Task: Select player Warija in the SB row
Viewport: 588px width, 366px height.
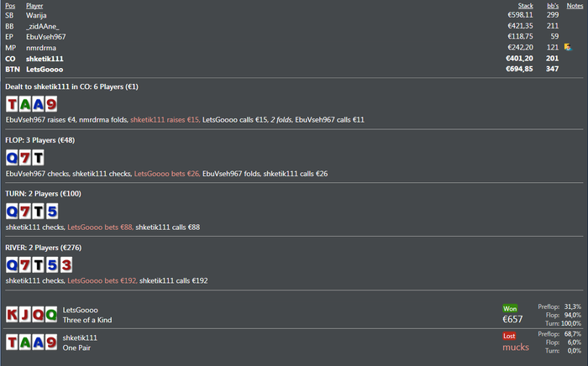Action: click(x=36, y=15)
